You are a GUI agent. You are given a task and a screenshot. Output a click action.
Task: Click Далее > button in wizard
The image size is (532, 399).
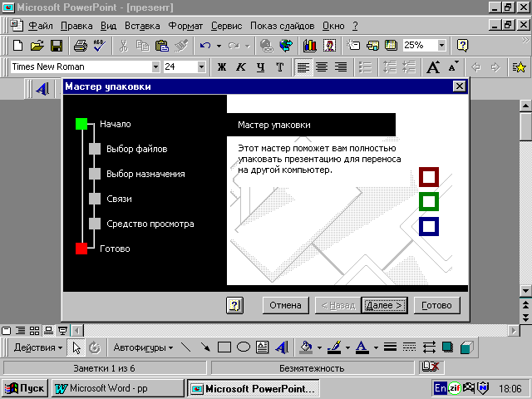384,305
